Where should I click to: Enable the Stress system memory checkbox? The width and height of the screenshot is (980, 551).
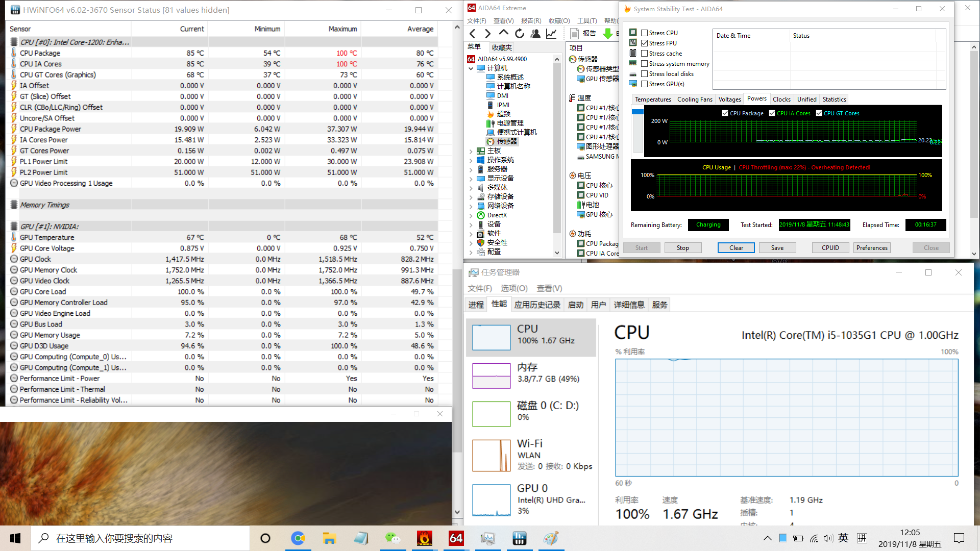pos(644,63)
